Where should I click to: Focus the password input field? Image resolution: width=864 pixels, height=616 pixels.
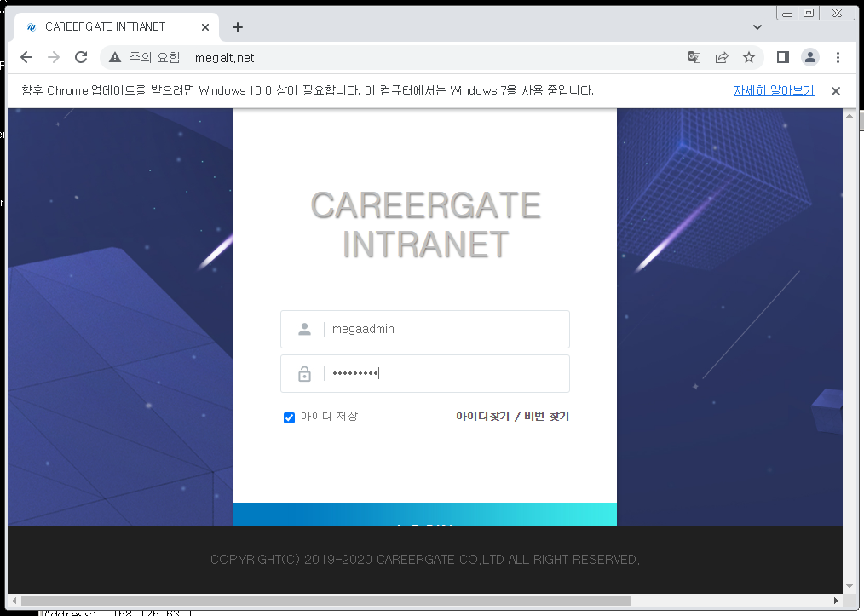425,373
